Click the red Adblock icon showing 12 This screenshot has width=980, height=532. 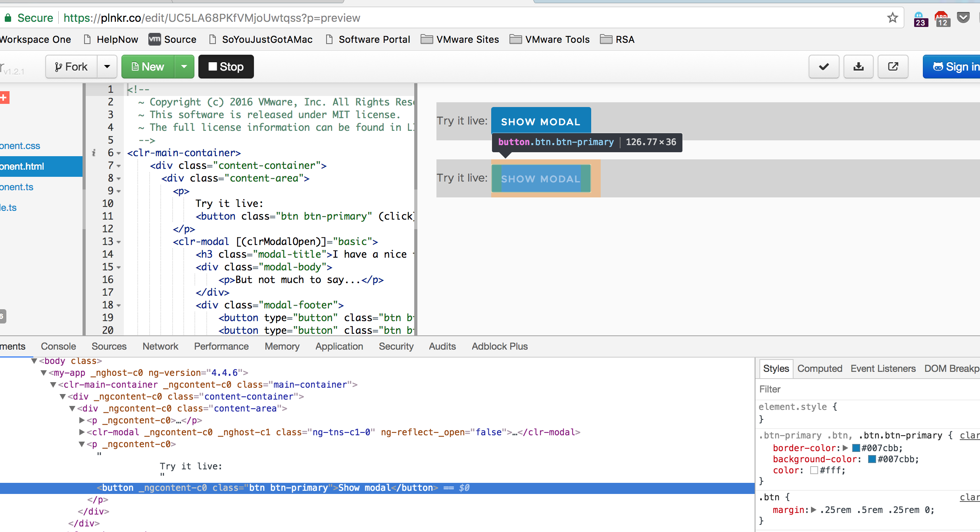(942, 18)
